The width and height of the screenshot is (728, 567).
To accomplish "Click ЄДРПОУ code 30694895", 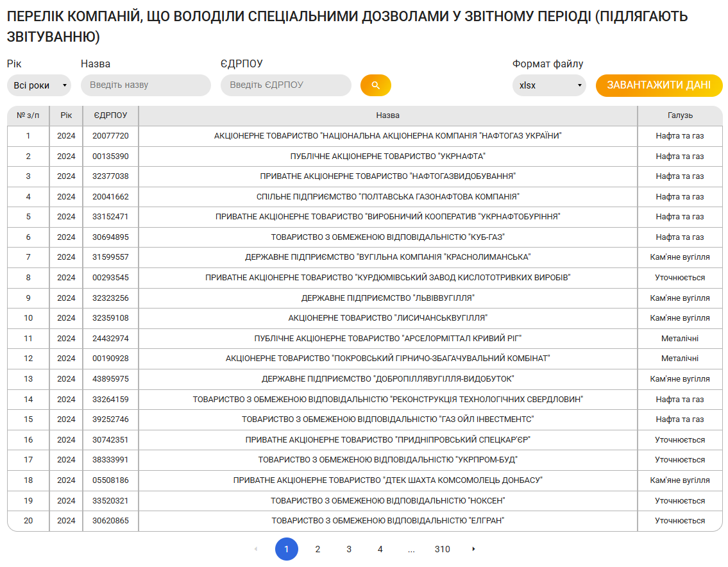I will tap(110, 237).
